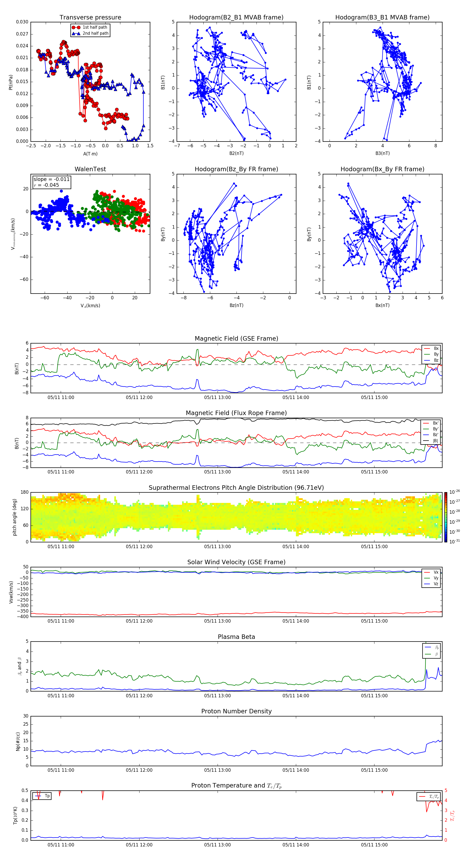Select 'Vx' in the solar wind legend

click(431, 573)
